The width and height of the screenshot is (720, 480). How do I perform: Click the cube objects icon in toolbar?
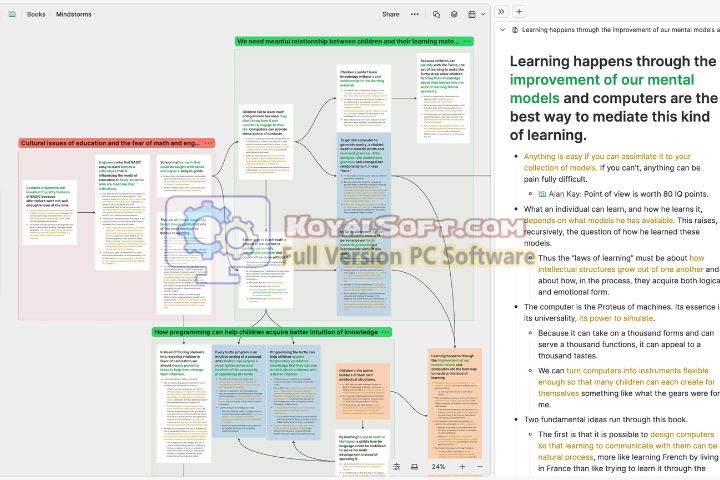[454, 14]
